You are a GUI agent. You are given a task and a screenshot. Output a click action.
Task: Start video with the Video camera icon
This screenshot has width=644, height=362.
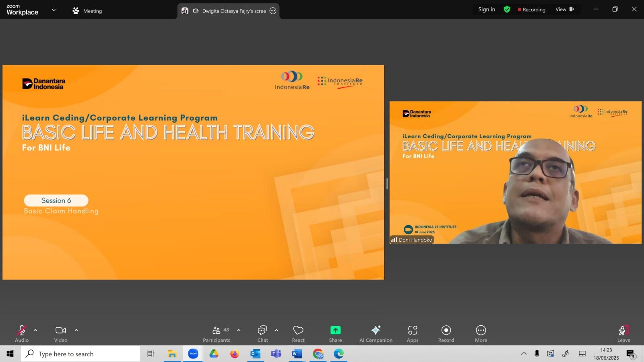[x=61, y=330]
